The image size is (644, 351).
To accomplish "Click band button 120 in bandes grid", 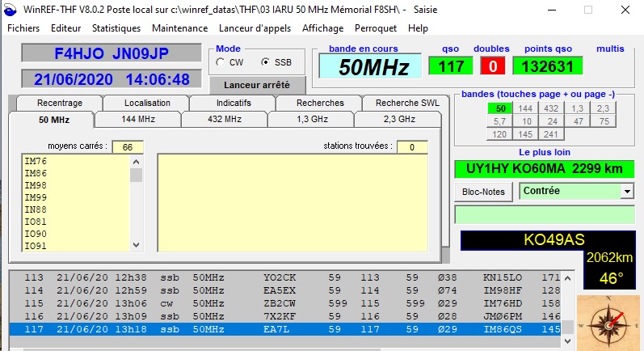I will click(499, 134).
